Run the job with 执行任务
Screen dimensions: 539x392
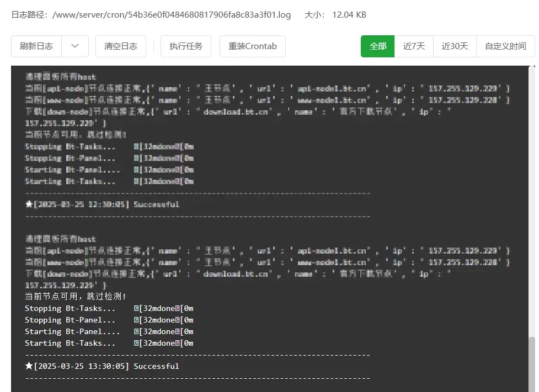[x=186, y=46]
